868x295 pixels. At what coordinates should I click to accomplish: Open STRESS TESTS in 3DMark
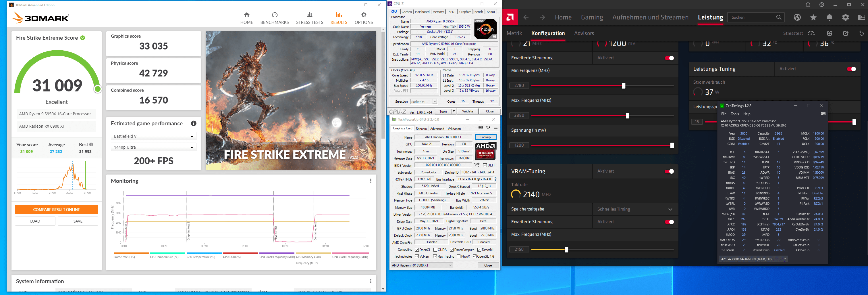click(x=309, y=18)
